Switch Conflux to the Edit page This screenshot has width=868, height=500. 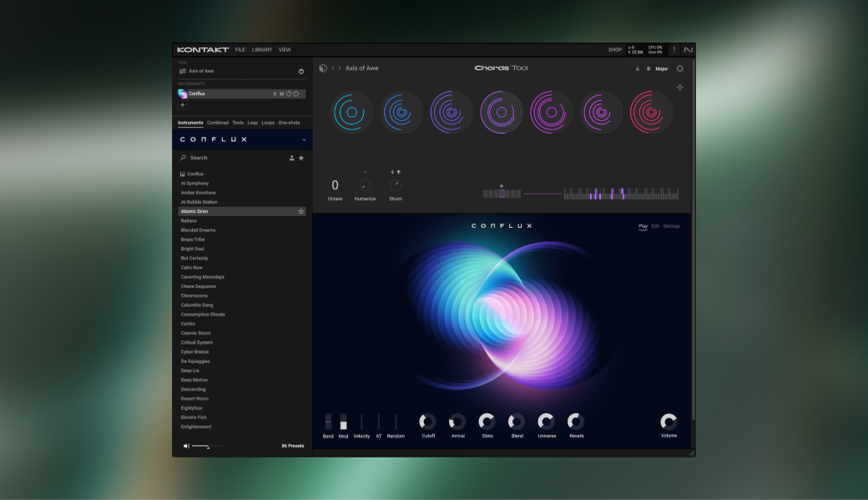[655, 226]
